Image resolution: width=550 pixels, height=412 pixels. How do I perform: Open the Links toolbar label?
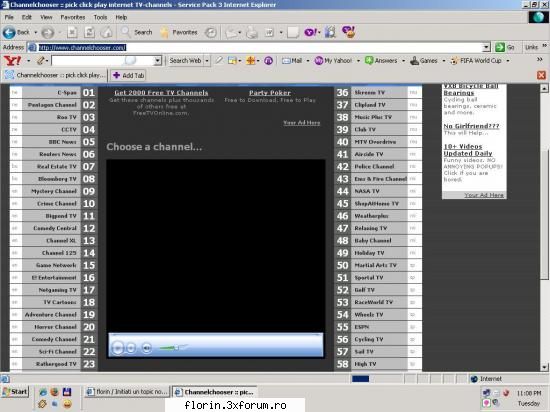531,47
